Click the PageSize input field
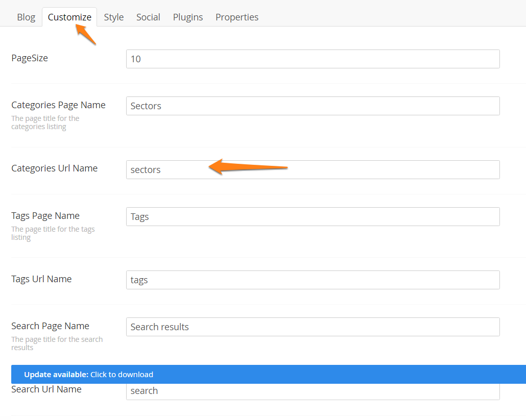 click(x=313, y=59)
